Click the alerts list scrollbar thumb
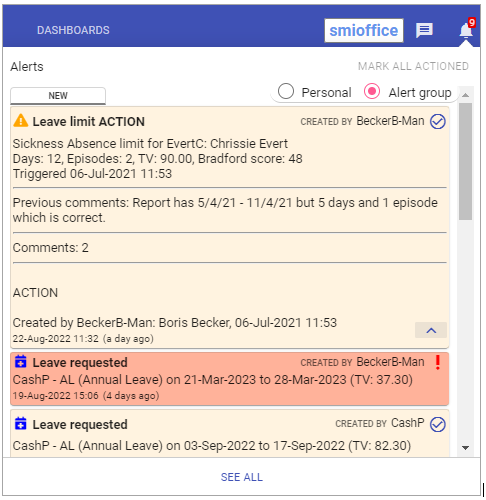The height and width of the screenshot is (500, 486). (x=465, y=161)
